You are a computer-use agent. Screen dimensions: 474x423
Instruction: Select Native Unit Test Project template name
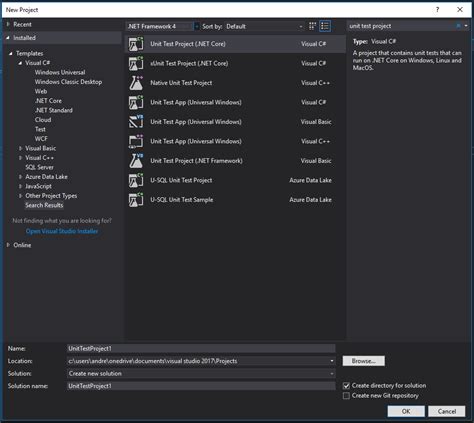point(181,83)
